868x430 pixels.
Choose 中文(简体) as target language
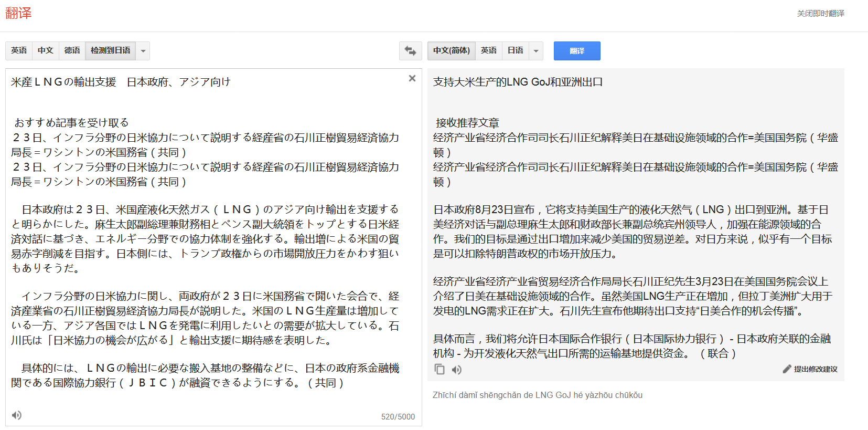pos(451,50)
